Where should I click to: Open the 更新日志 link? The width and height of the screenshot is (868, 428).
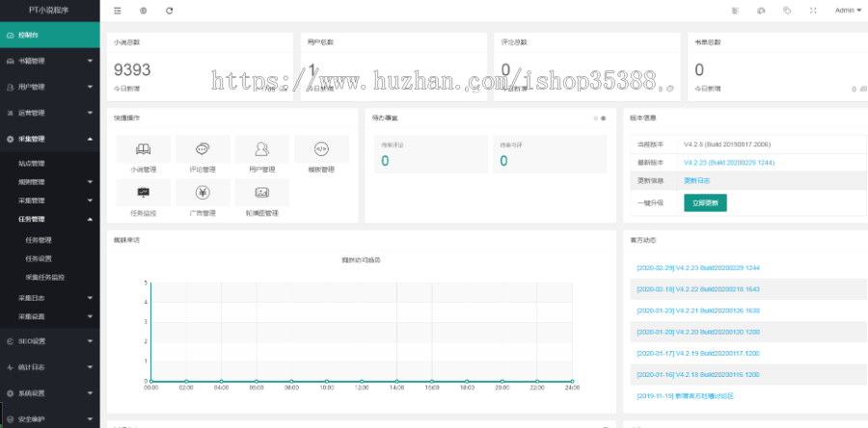[696, 180]
